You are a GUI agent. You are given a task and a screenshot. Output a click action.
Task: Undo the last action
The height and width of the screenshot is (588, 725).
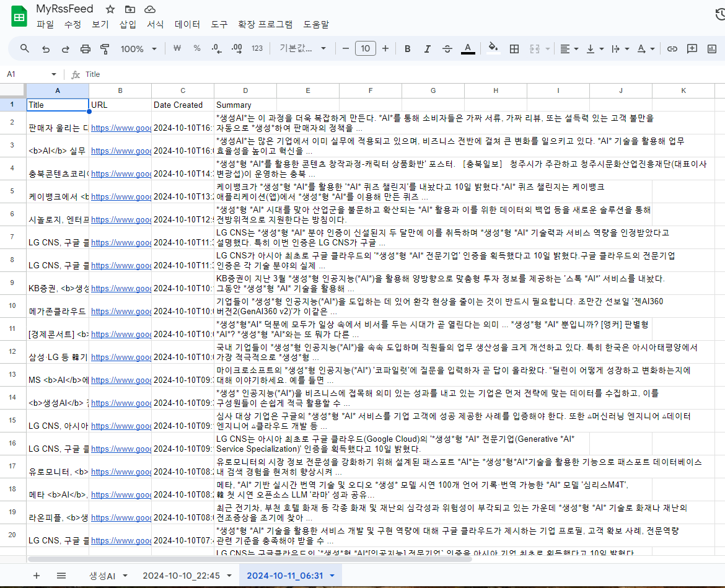pos(45,48)
